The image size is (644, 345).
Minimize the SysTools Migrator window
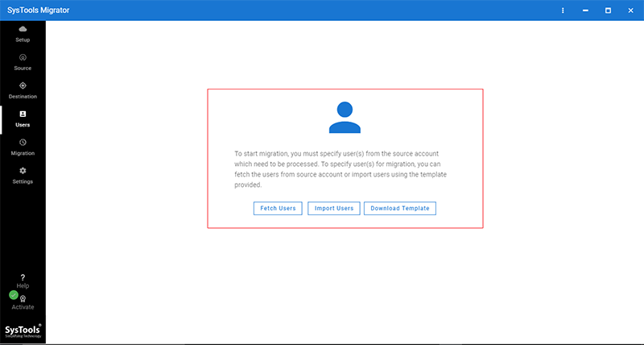point(585,10)
